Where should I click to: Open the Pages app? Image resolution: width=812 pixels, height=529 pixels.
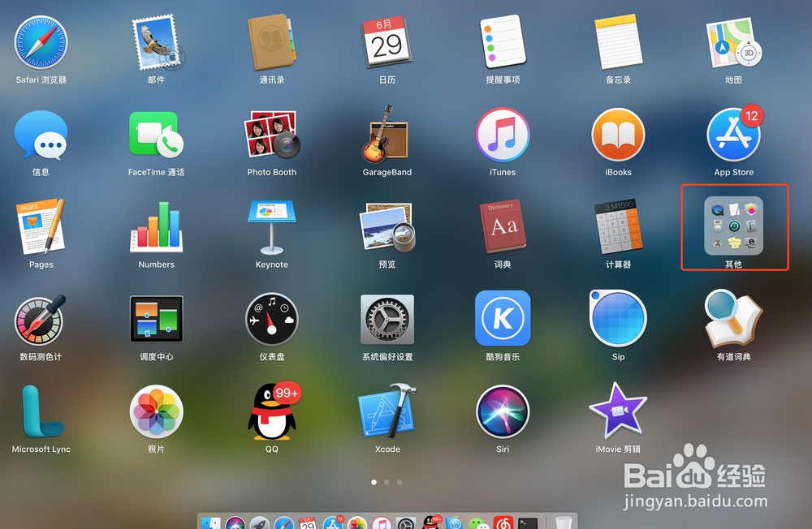[x=41, y=226]
